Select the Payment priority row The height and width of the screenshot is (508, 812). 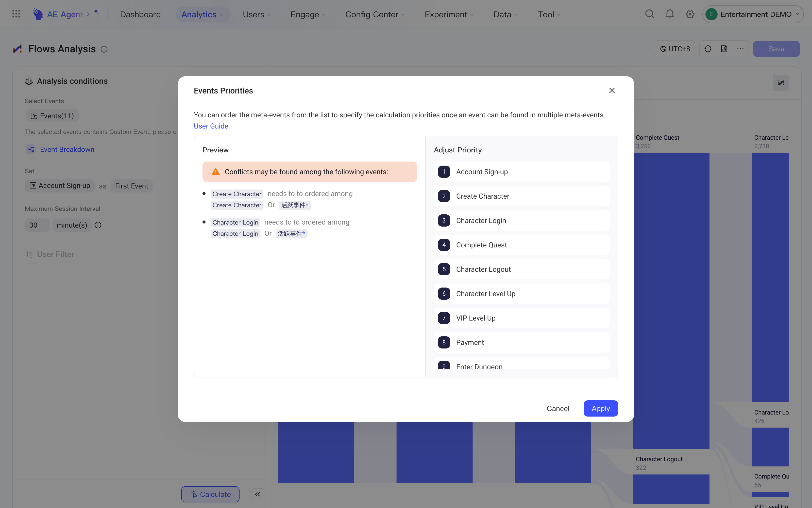(x=521, y=342)
